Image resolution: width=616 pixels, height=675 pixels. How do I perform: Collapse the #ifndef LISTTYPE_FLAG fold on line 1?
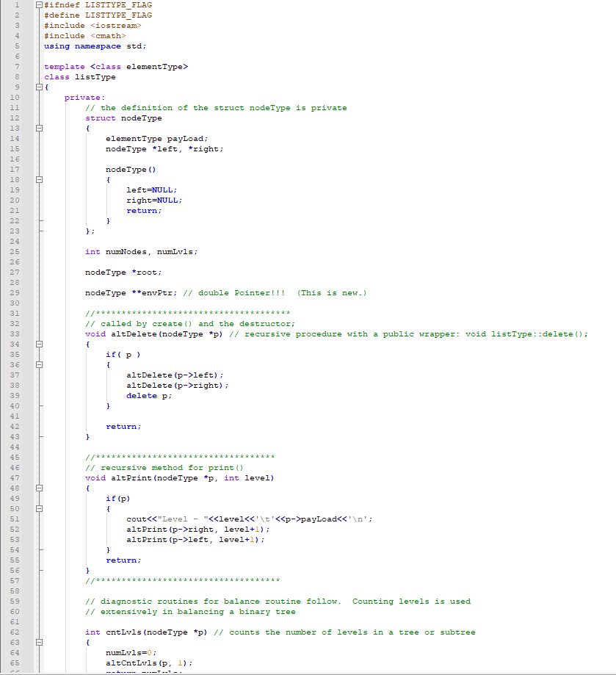(x=39, y=4)
